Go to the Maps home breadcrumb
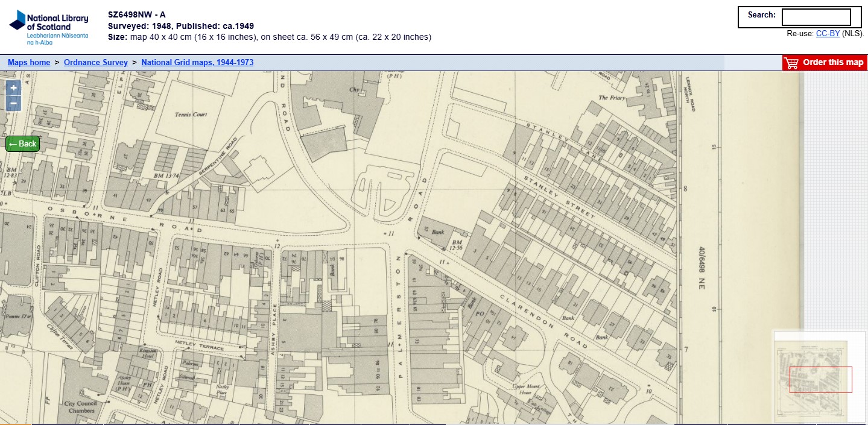Image resolution: width=868 pixels, height=425 pixels. click(28, 62)
